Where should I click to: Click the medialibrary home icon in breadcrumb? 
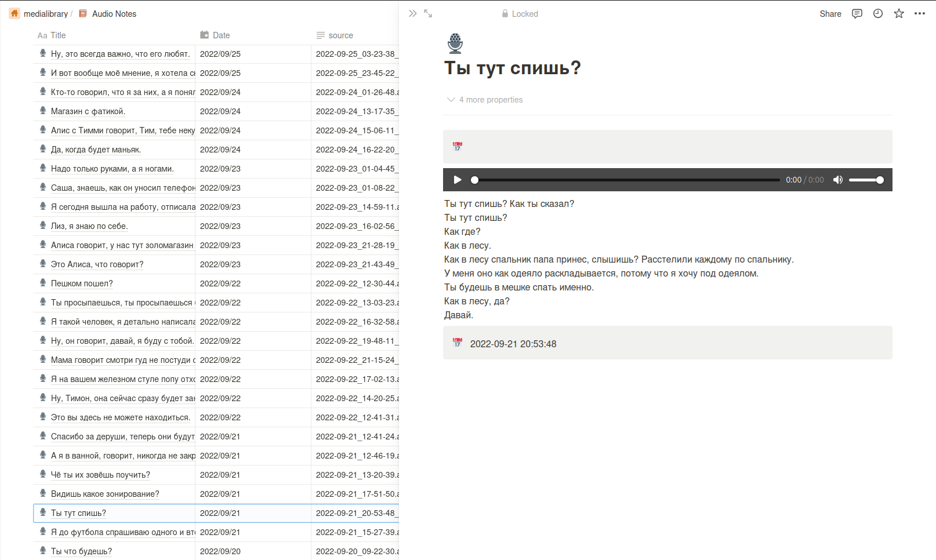tap(14, 13)
